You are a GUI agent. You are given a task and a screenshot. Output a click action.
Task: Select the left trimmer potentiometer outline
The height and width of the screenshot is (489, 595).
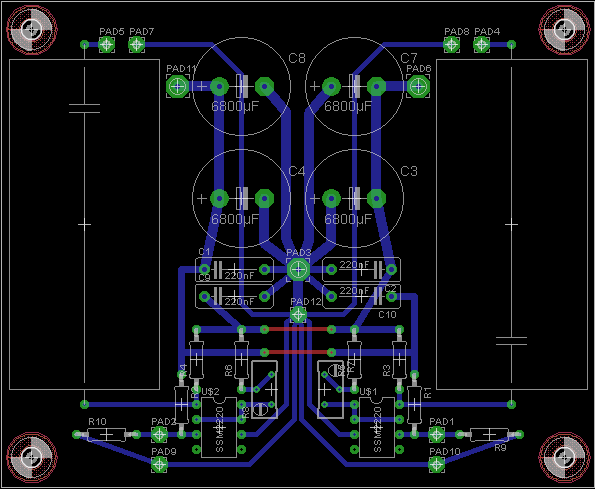(264, 390)
